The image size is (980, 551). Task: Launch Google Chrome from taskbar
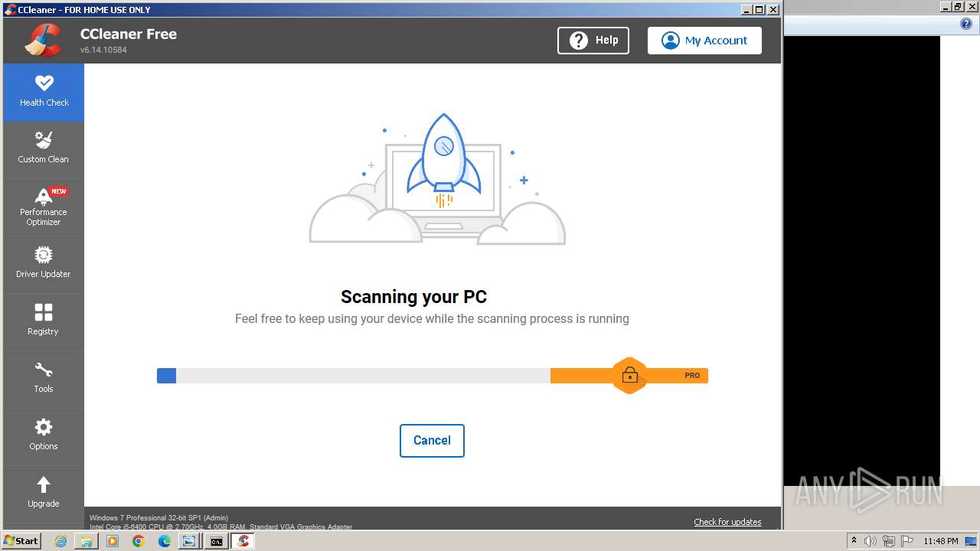click(x=139, y=541)
